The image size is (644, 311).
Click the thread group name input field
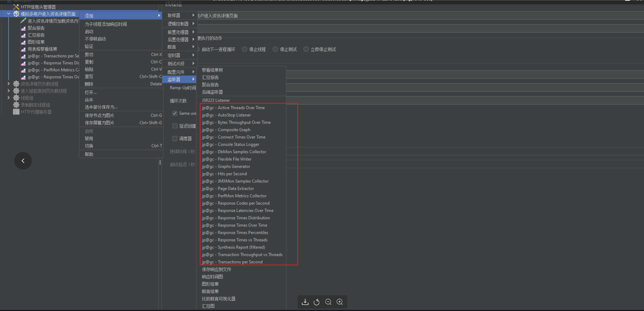tap(420, 16)
